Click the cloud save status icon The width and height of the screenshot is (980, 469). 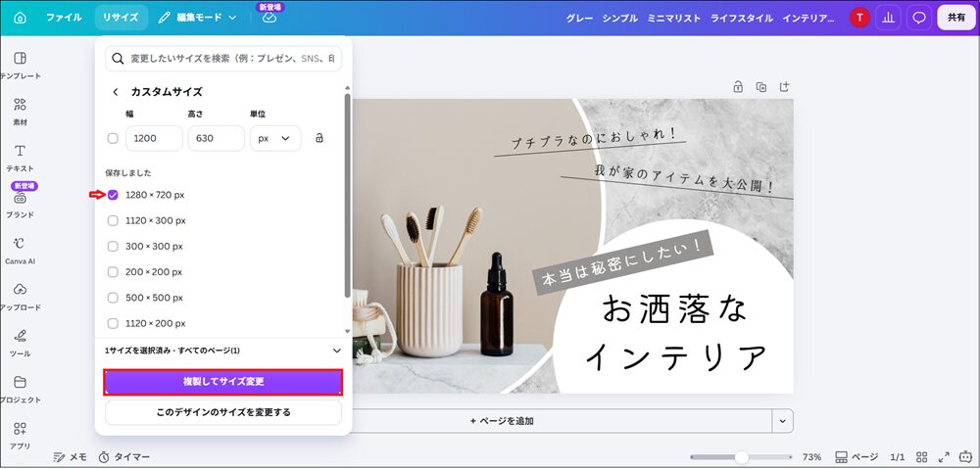[x=269, y=18]
